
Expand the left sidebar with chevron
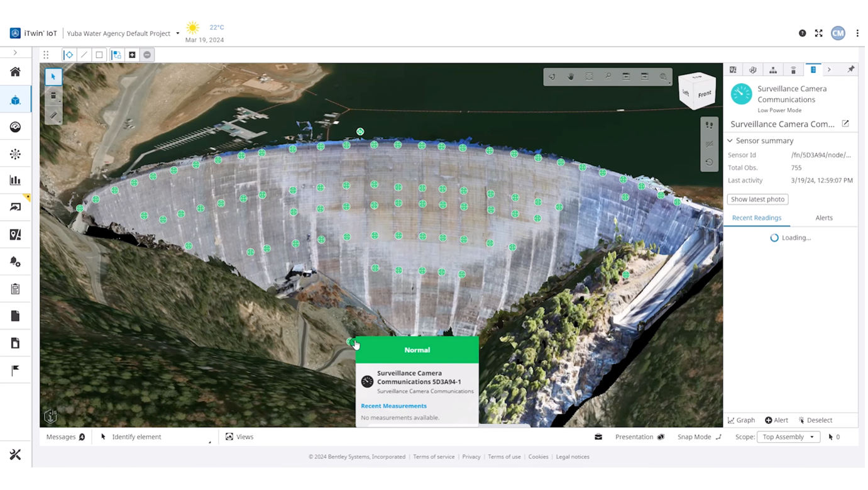15,53
